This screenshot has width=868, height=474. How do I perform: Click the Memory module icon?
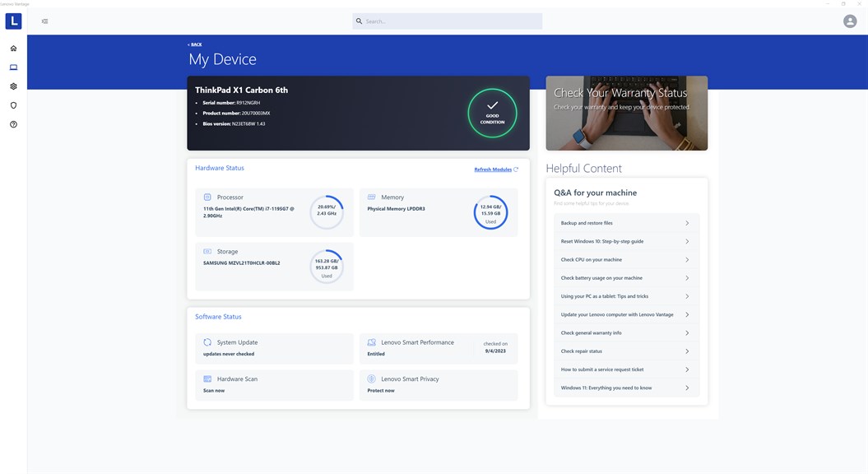pyautogui.click(x=371, y=197)
